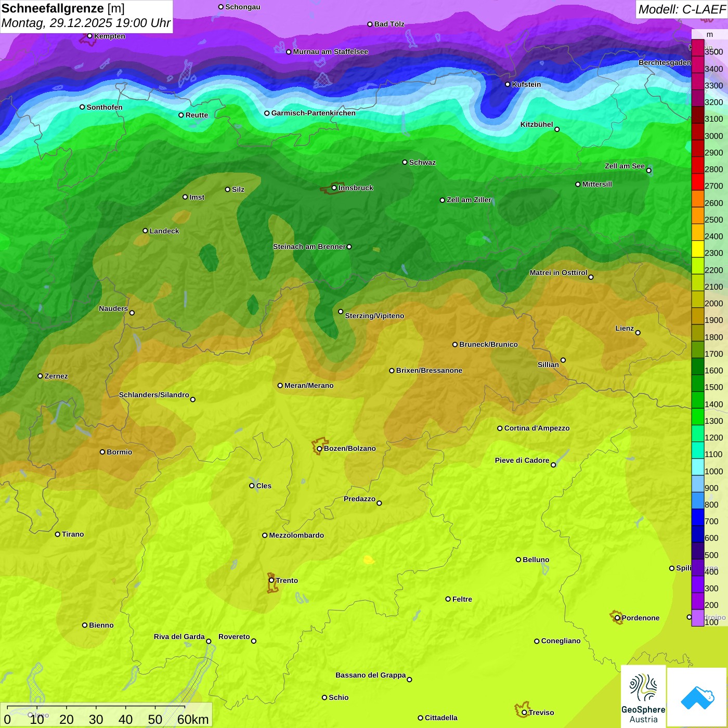This screenshot has width=728, height=728.
Task: Click the GeoSphere Austria logo
Action: pos(643,696)
